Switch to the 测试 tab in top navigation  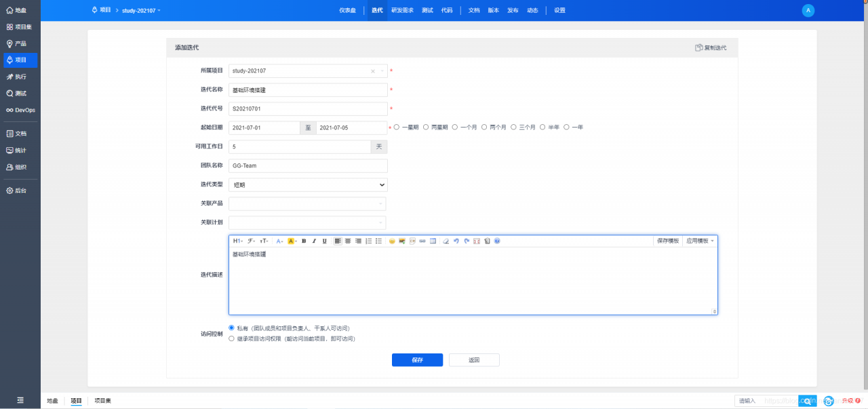[x=427, y=10]
